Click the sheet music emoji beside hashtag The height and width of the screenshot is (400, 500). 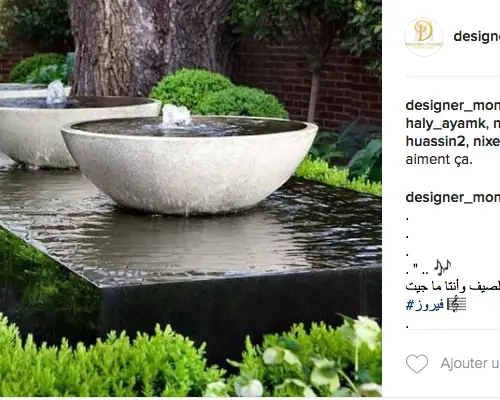456,305
